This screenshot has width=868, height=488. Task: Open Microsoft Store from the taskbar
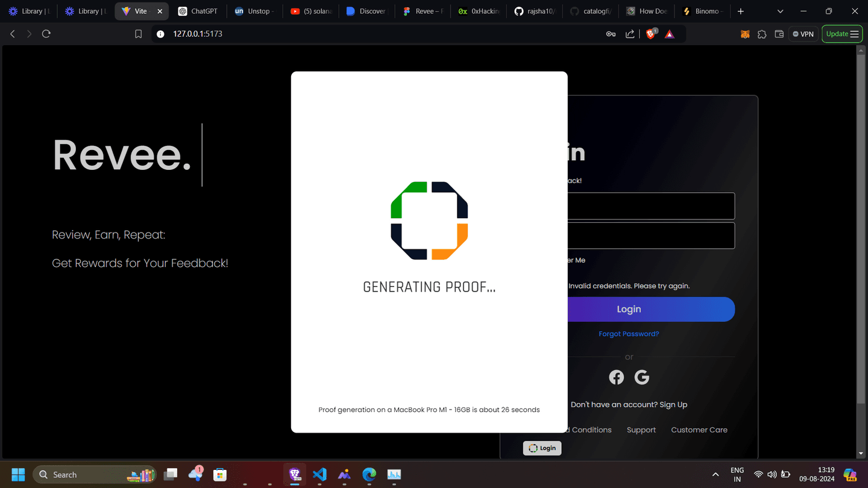point(220,475)
